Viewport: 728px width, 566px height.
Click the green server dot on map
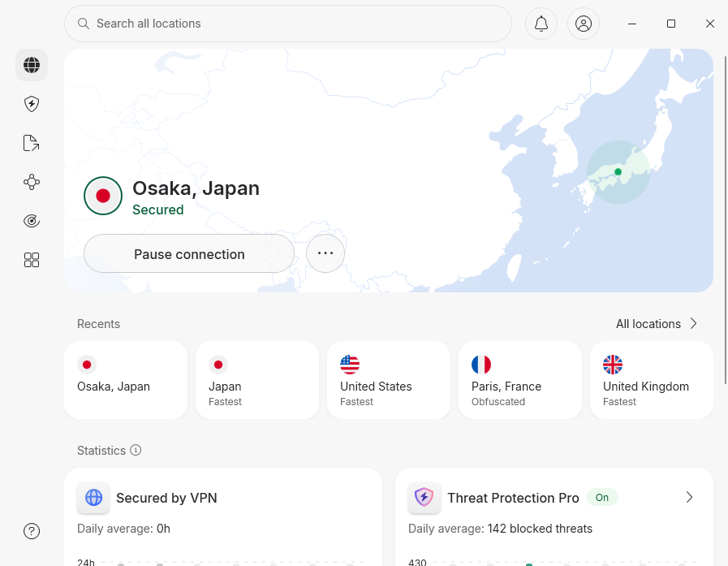click(618, 172)
